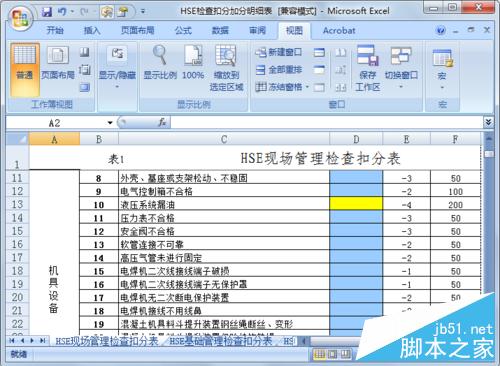The width and height of the screenshot is (500, 366).
Task: Click title HSE现场管理检查扣分表 in row 1
Action: click(320, 158)
